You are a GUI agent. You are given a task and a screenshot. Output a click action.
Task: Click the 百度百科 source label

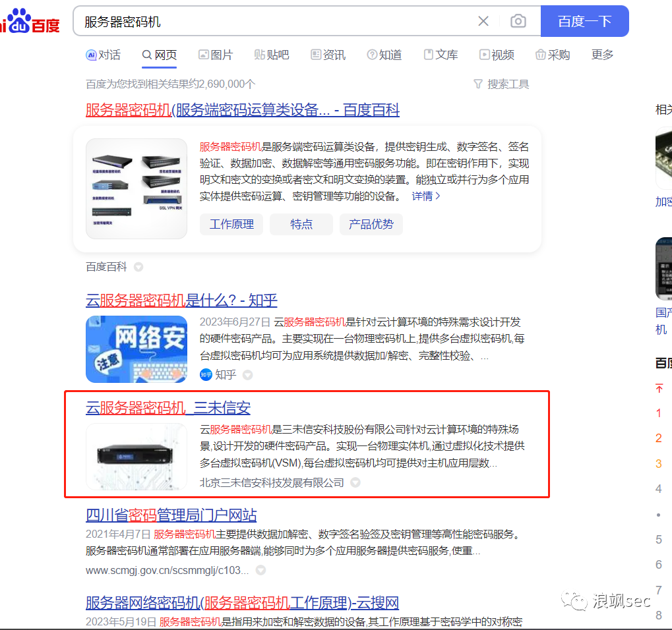pyautogui.click(x=106, y=267)
